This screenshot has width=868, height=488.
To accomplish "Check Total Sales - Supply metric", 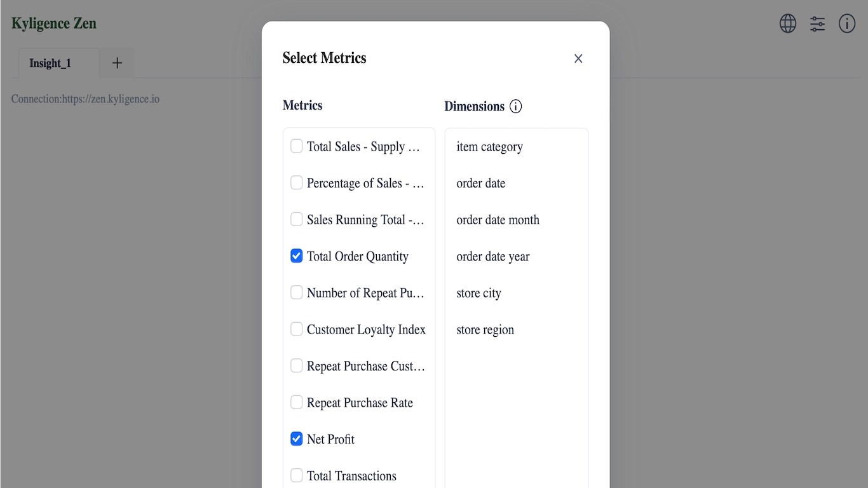I will [296, 146].
